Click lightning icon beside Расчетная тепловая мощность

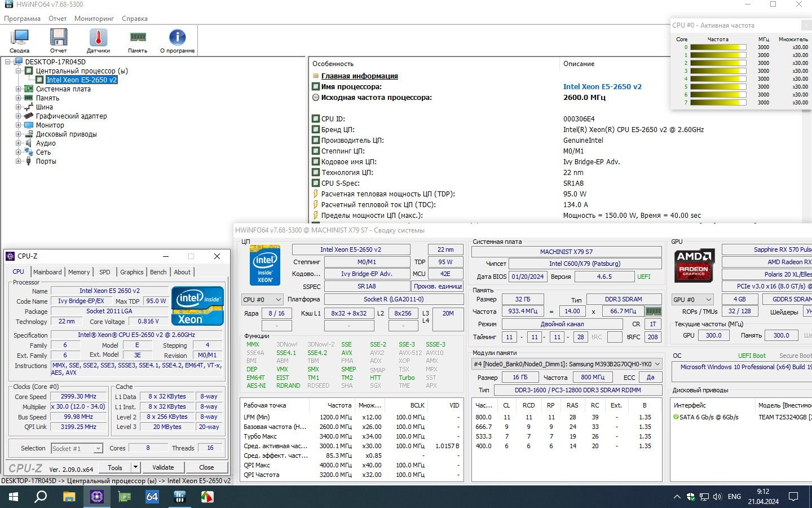316,194
